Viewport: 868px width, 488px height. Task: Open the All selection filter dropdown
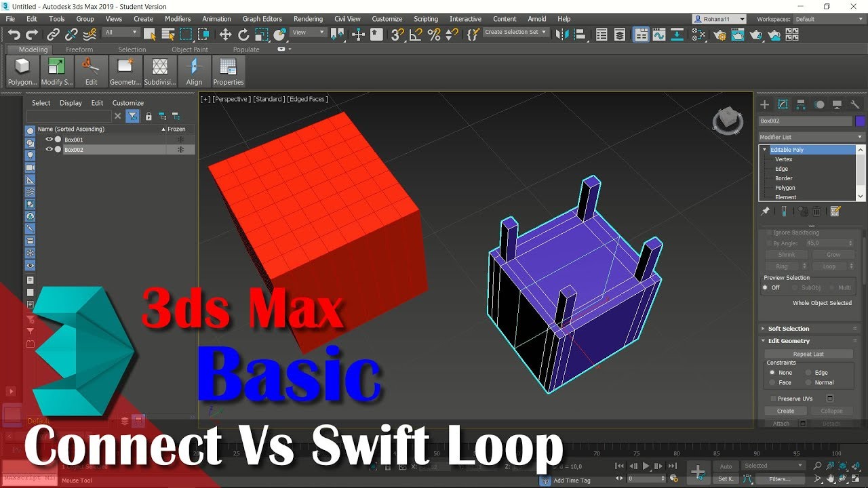(121, 33)
